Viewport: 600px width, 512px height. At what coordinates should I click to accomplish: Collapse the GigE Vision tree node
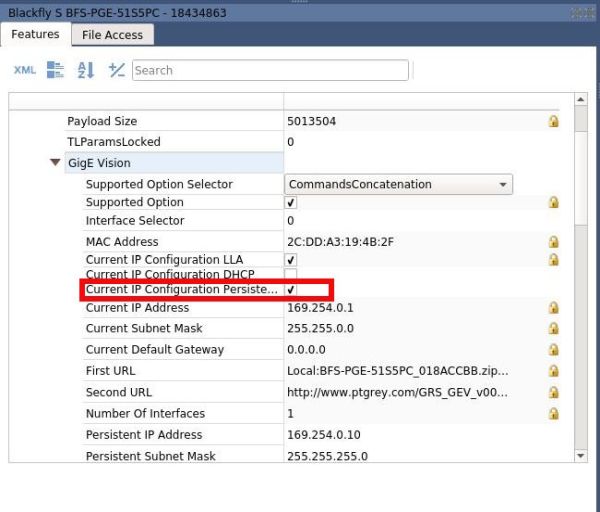pos(55,162)
